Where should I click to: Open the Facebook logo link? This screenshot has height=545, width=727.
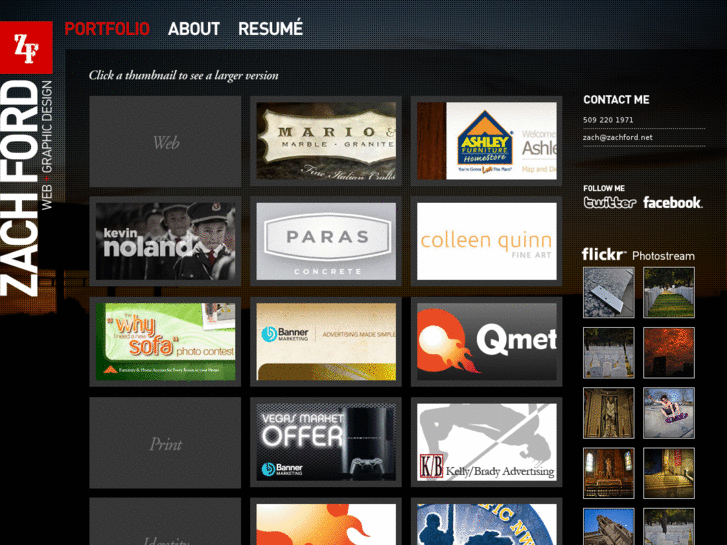click(672, 202)
